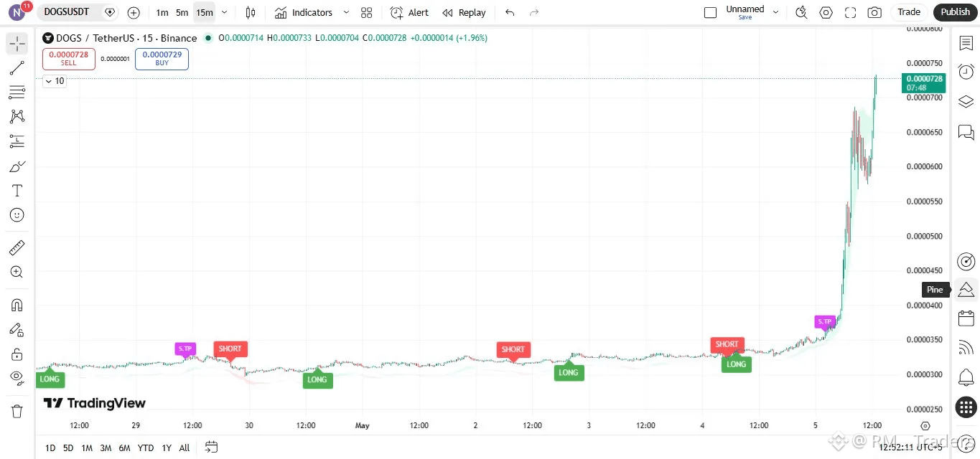
Task: Open the patterns drawing tool
Action: pos(17,117)
